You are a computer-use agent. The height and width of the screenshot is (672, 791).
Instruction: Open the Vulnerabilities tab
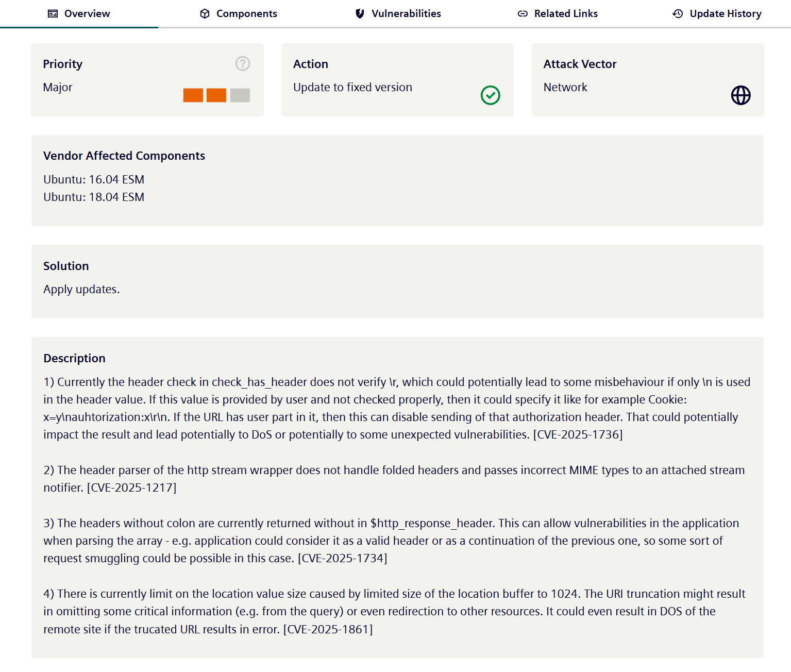(x=406, y=14)
